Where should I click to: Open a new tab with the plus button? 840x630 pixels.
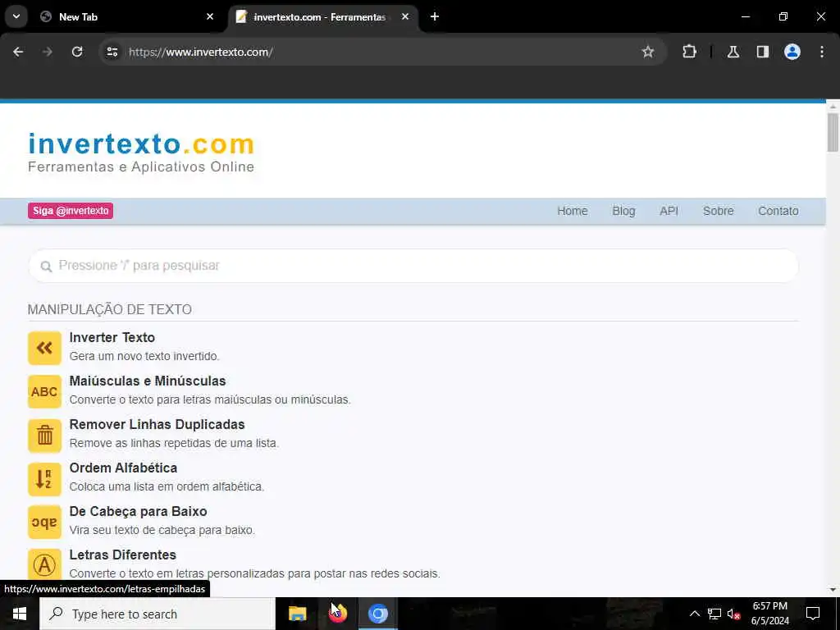[435, 16]
